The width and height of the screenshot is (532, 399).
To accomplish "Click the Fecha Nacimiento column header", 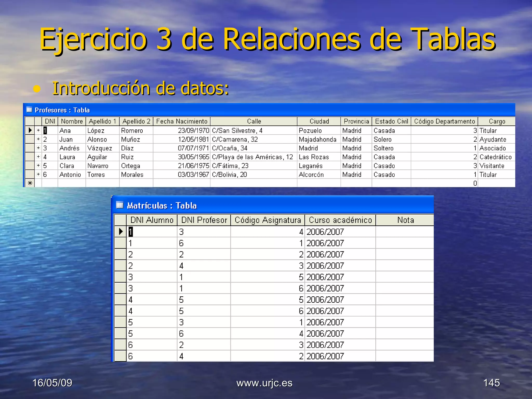I will (x=182, y=121).
